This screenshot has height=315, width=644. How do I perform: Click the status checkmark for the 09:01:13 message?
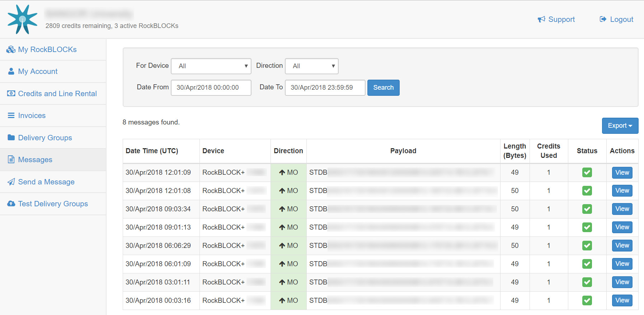pyautogui.click(x=587, y=227)
